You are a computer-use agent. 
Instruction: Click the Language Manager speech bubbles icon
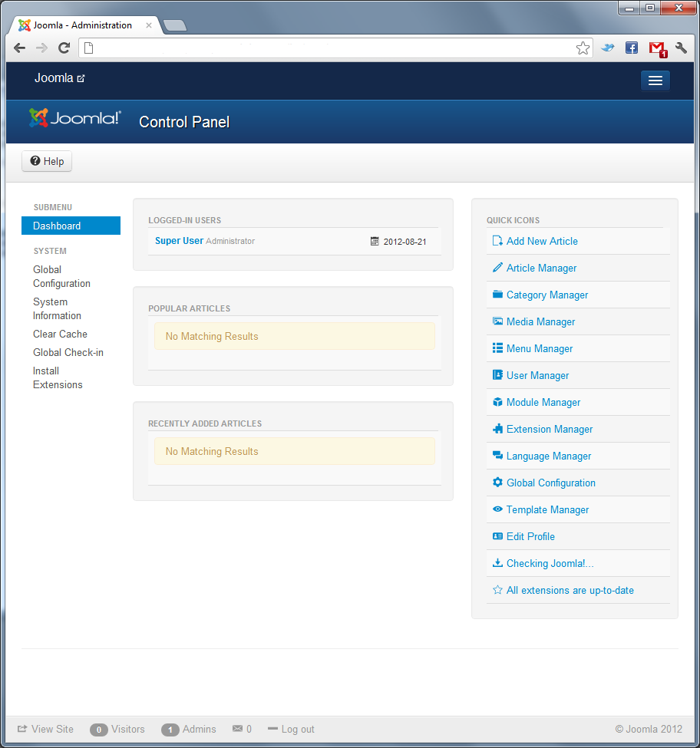[497, 456]
